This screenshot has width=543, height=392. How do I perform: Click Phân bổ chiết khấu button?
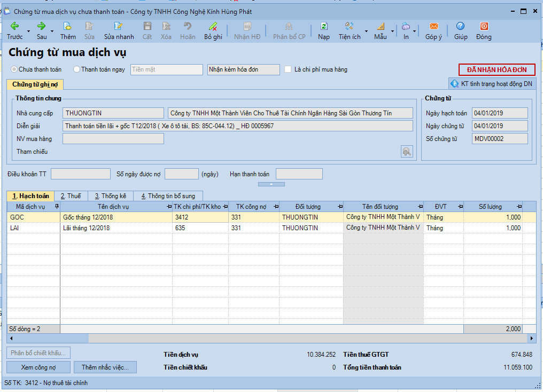click(x=38, y=353)
